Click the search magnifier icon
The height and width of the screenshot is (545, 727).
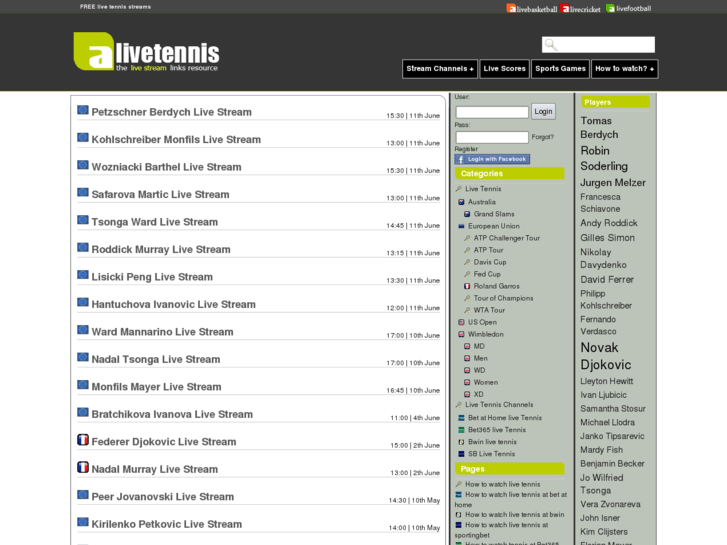pyautogui.click(x=551, y=45)
